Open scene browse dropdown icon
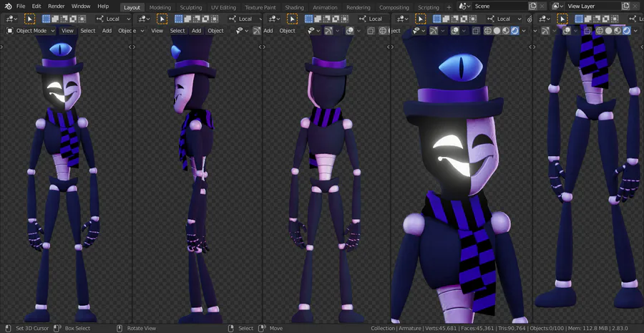Image resolution: width=644 pixels, height=333 pixels. coord(464,6)
